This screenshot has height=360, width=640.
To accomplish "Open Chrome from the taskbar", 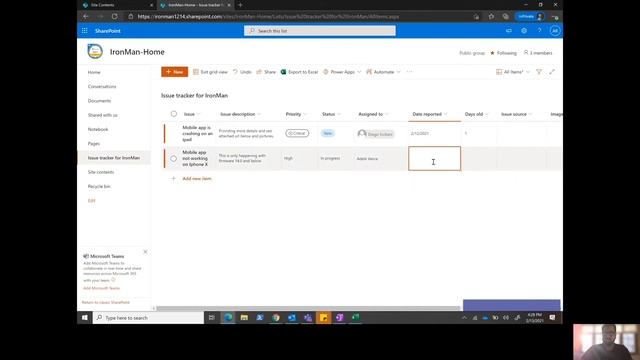I will tap(276, 318).
